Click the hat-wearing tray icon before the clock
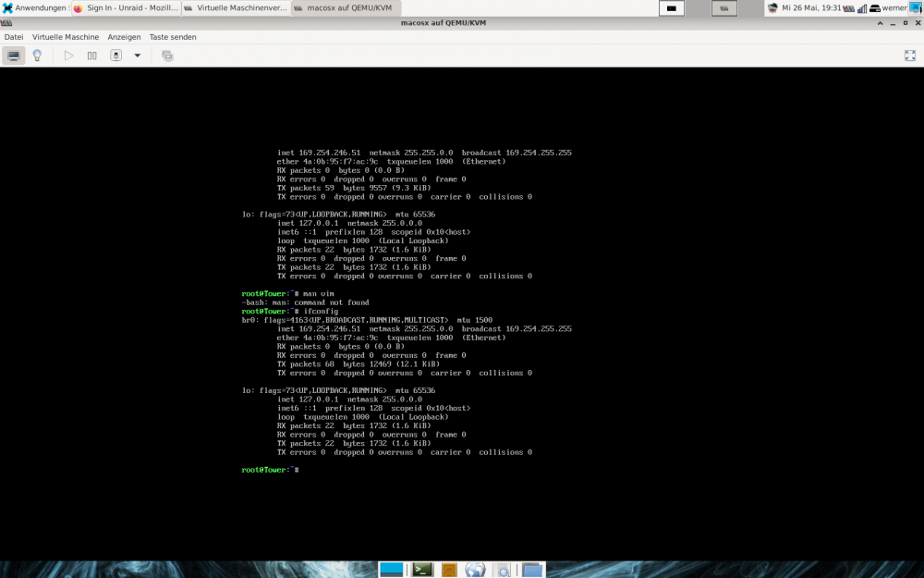The width and height of the screenshot is (924, 578). pos(772,8)
